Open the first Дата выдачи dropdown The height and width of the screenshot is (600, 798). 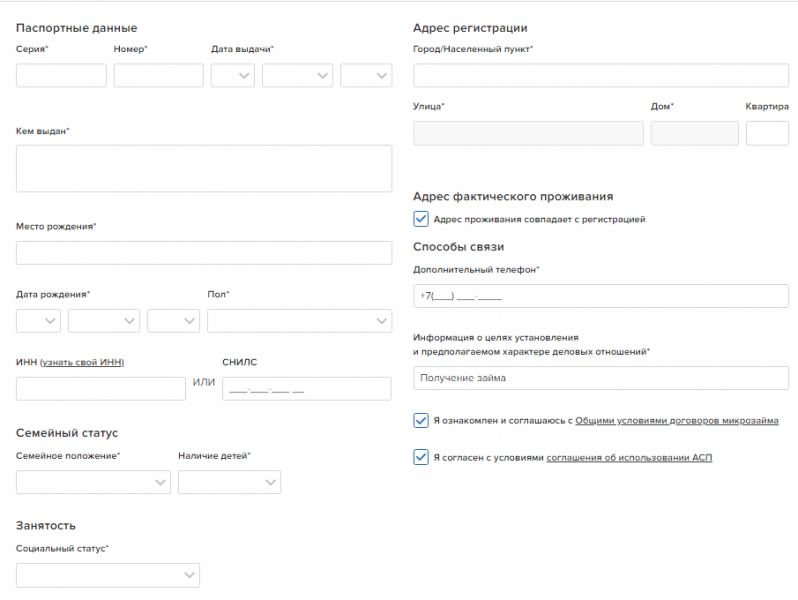point(232,76)
